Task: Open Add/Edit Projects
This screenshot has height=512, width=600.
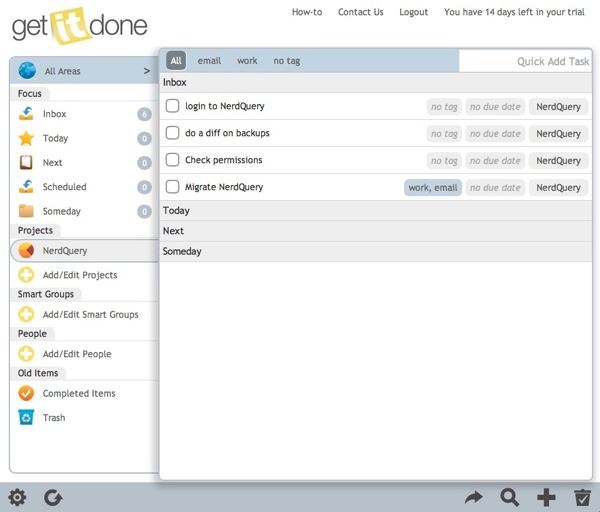Action: 80,275
